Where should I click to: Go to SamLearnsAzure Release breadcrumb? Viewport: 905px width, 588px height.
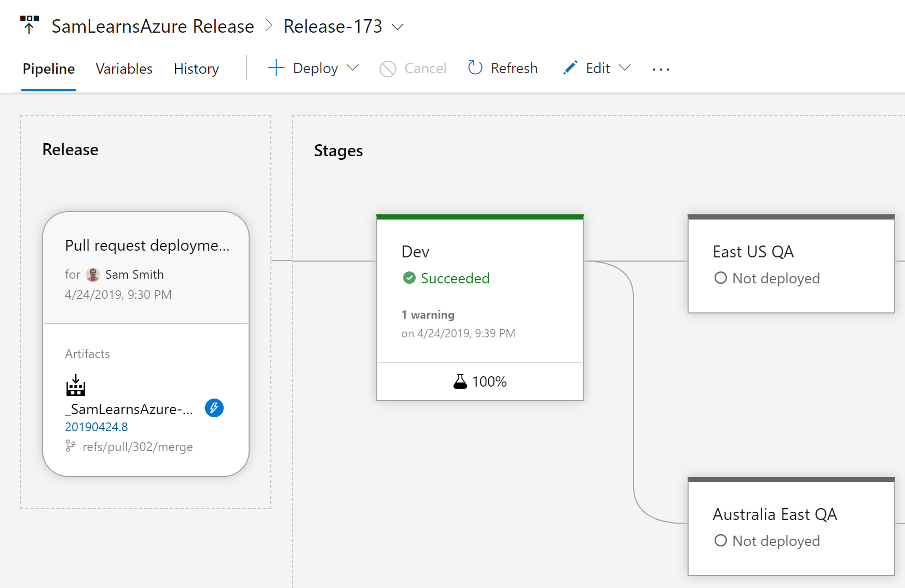coord(153,26)
